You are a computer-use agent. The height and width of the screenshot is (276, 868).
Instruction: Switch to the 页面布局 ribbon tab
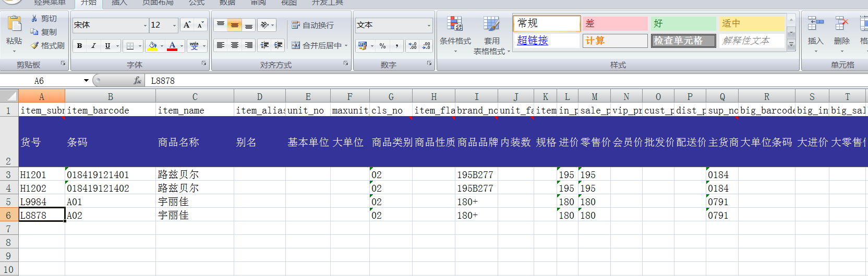tap(158, 3)
